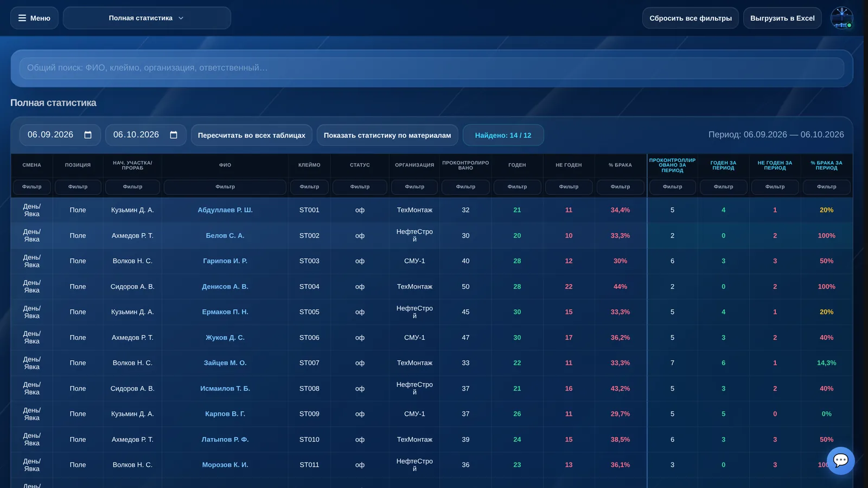Open Денисов А. В. link

pos(225,286)
